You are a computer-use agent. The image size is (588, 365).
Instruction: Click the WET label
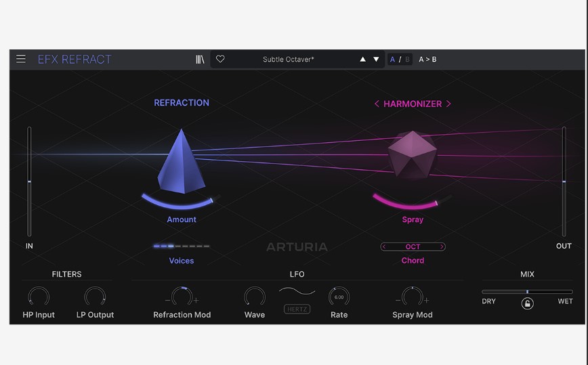(565, 301)
